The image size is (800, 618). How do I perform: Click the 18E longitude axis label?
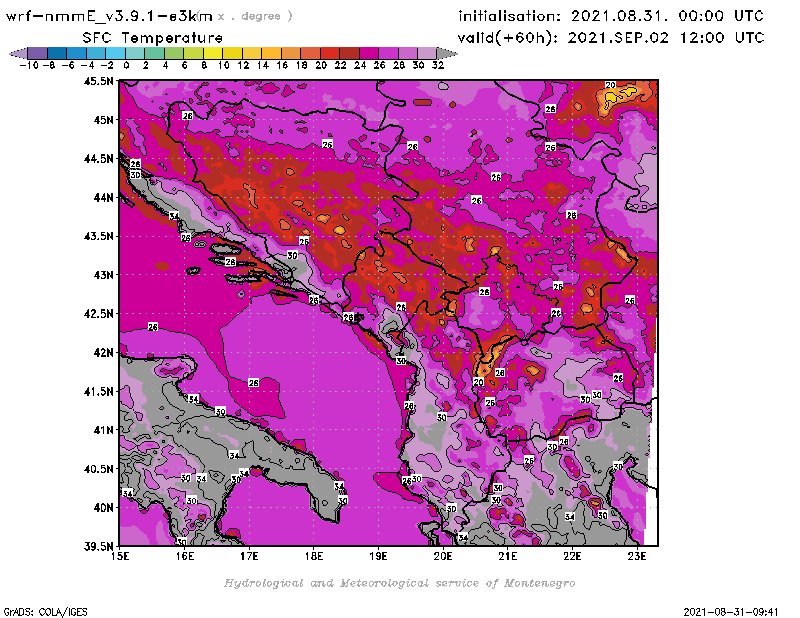click(x=314, y=556)
